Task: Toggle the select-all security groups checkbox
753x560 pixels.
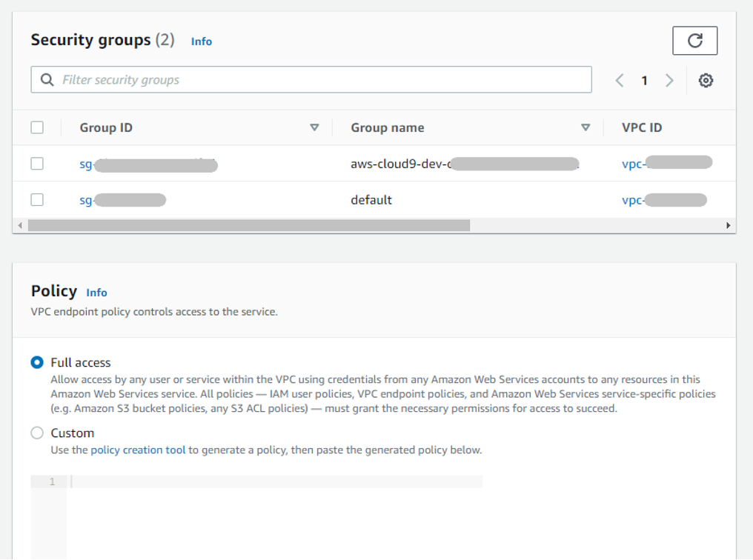Action: [37, 127]
